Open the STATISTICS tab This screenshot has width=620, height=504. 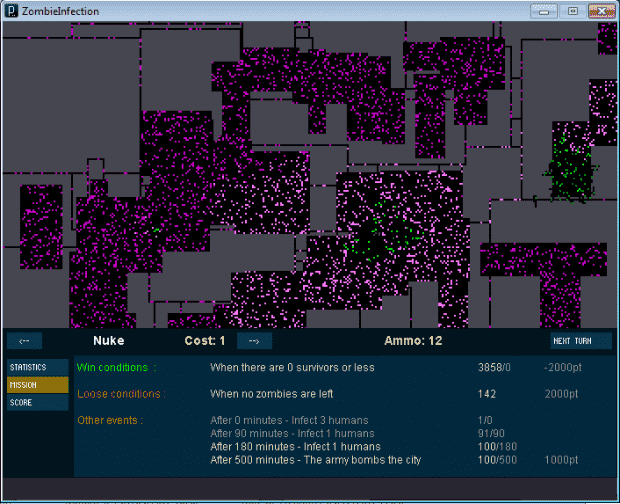click(29, 368)
